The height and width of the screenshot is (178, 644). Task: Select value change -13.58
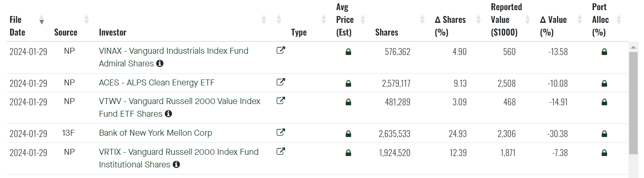(558, 52)
